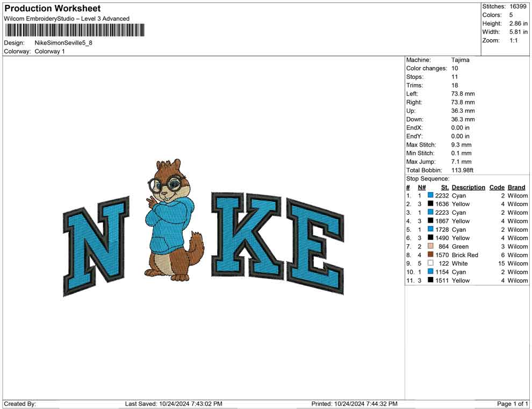The height and width of the screenshot is (409, 532).
Task: Select design name NikeSimonSeville5_8
Action: 63,43
